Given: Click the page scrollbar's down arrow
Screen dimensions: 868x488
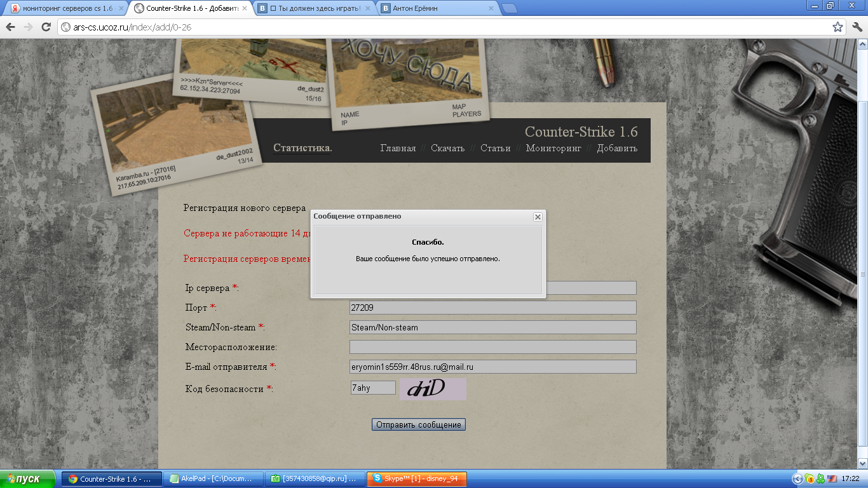Looking at the screenshot, I should point(862,463).
